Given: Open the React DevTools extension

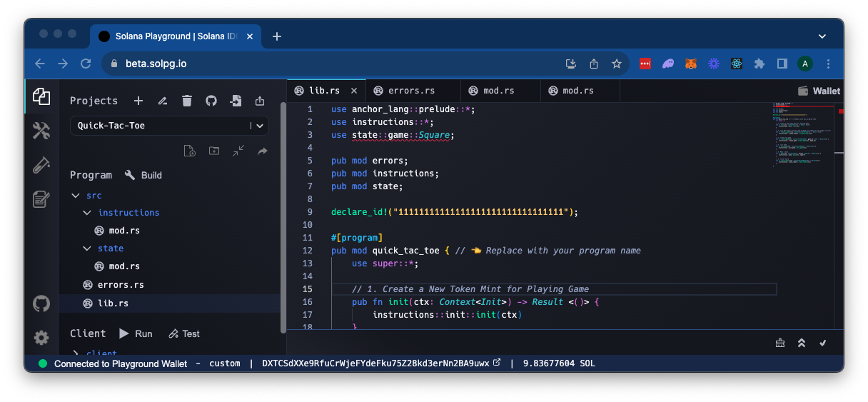Looking at the screenshot, I should pos(737,64).
